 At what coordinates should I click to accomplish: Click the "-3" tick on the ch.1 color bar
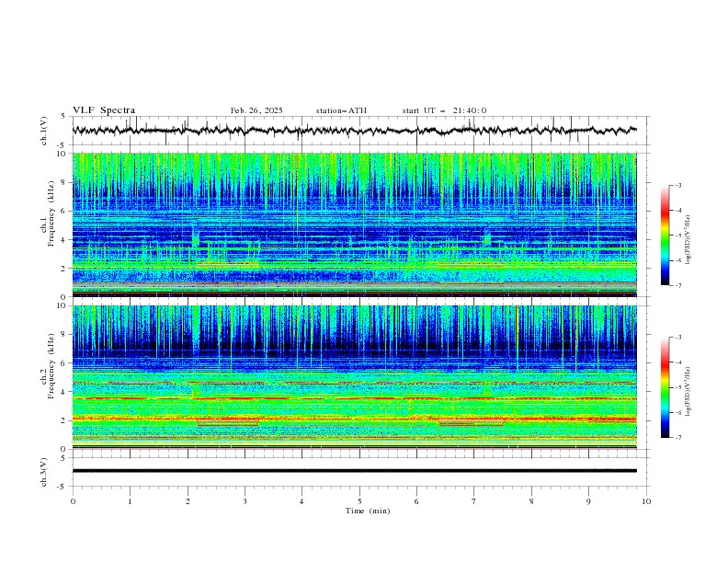pyautogui.click(x=677, y=185)
